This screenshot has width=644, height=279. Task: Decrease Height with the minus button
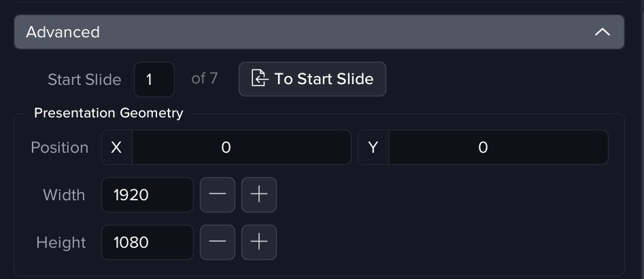pos(218,242)
